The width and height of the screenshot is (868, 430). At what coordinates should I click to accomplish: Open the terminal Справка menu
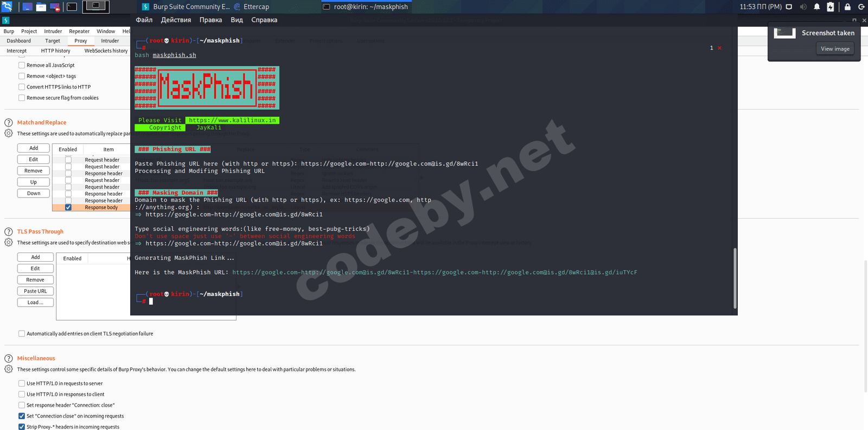click(264, 20)
